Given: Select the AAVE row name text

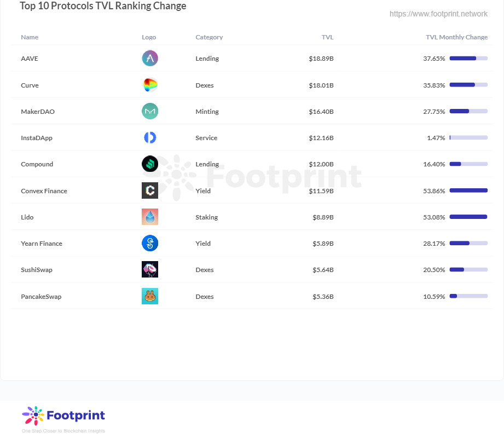Looking at the screenshot, I should [x=30, y=58].
